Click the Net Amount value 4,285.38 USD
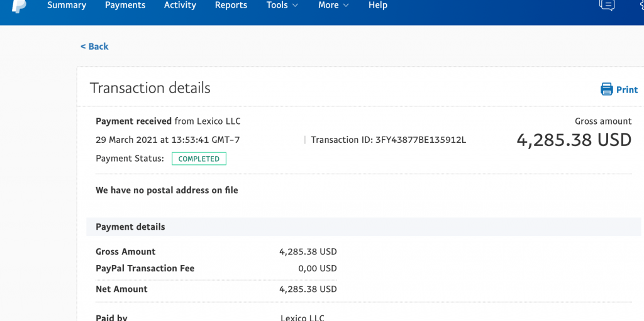The image size is (644, 321). point(308,289)
